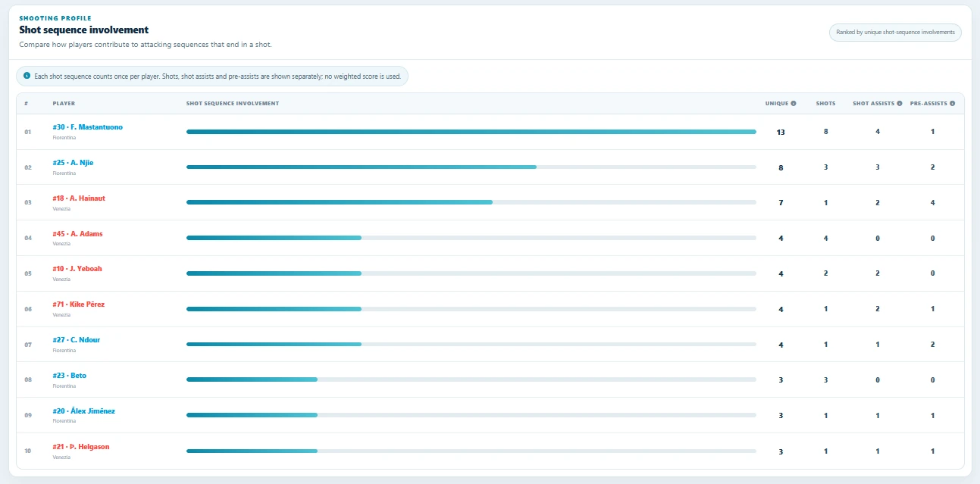The height and width of the screenshot is (484, 980).
Task: Select C. Ndour's pre-assists value 2
Action: [x=932, y=345]
